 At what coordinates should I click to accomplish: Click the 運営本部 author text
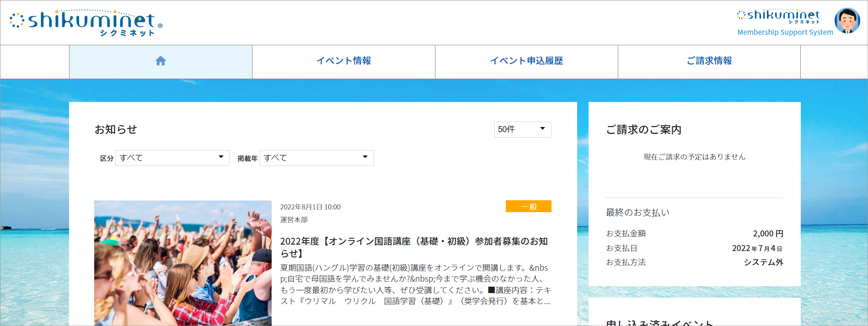(294, 220)
